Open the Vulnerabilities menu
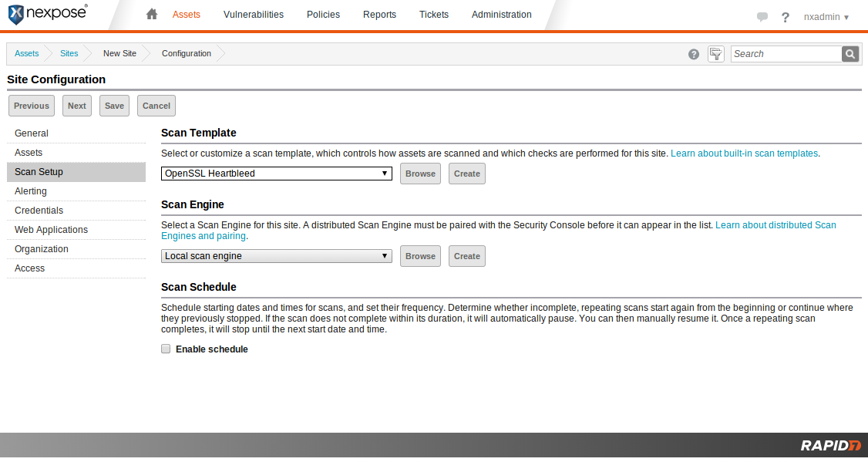Screen dimensions: 868x462 pyautogui.click(x=253, y=15)
